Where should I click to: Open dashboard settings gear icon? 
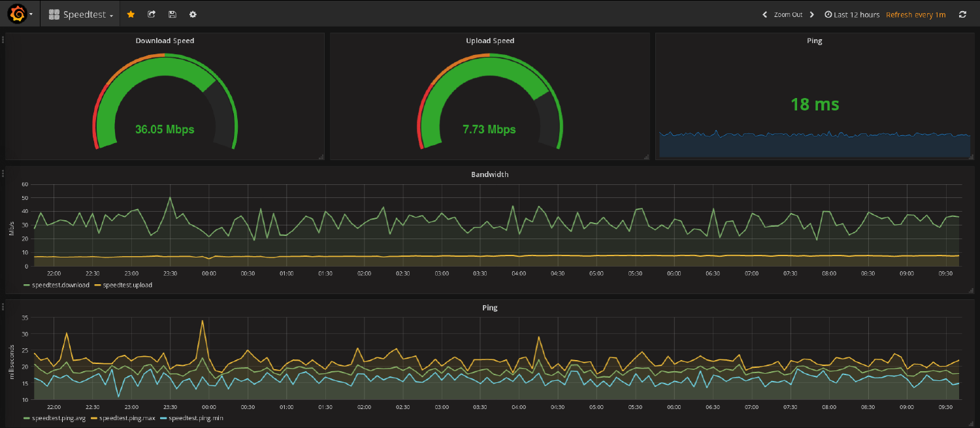[x=193, y=14]
